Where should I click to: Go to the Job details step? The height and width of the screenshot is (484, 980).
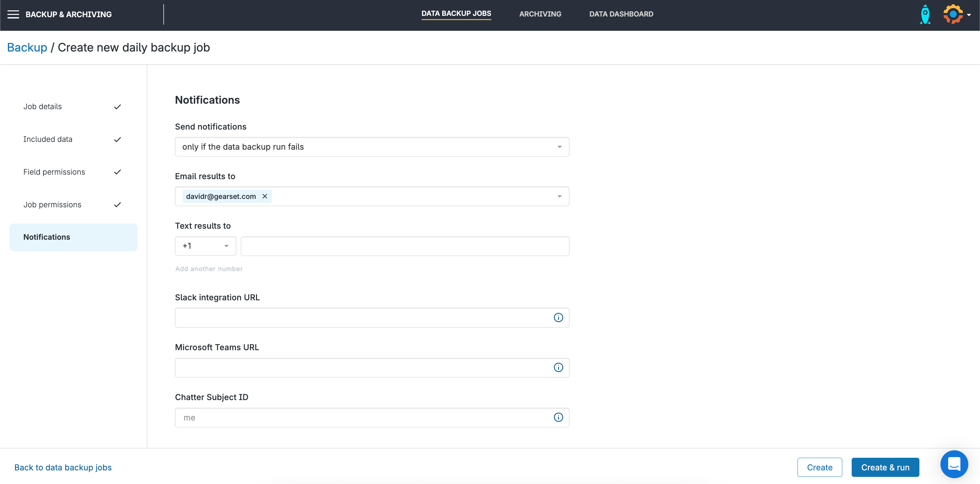coord(42,107)
